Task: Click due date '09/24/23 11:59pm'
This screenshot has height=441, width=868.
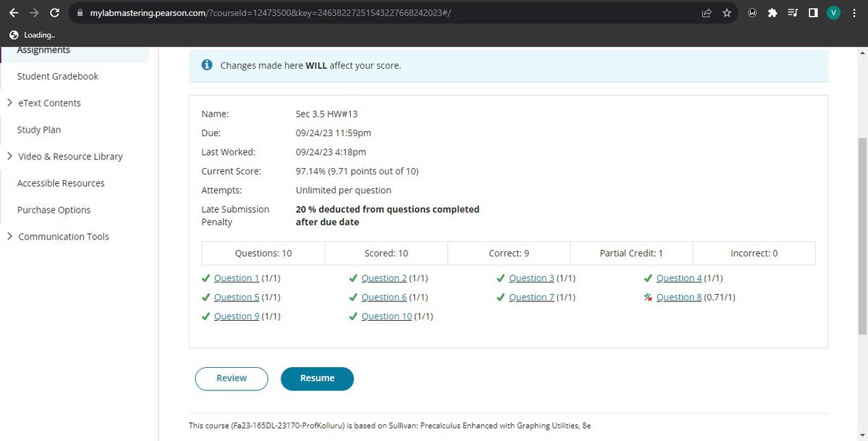Action: (x=333, y=133)
